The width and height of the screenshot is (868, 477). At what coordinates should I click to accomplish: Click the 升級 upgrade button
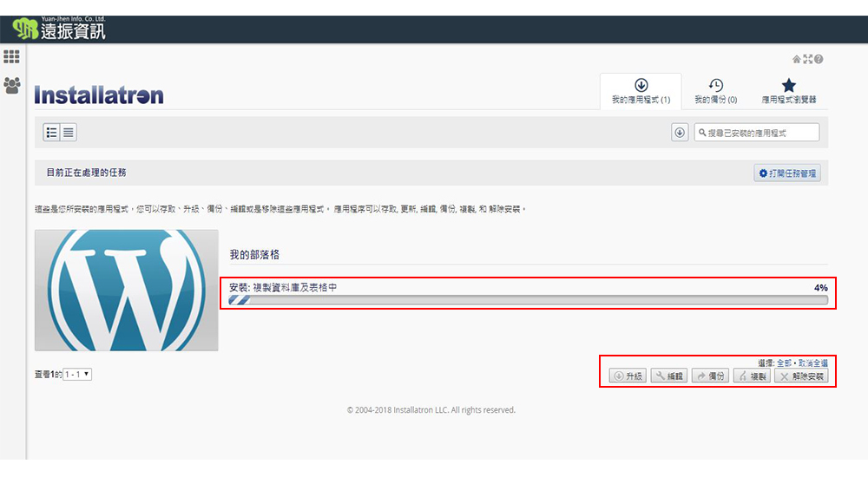click(628, 376)
